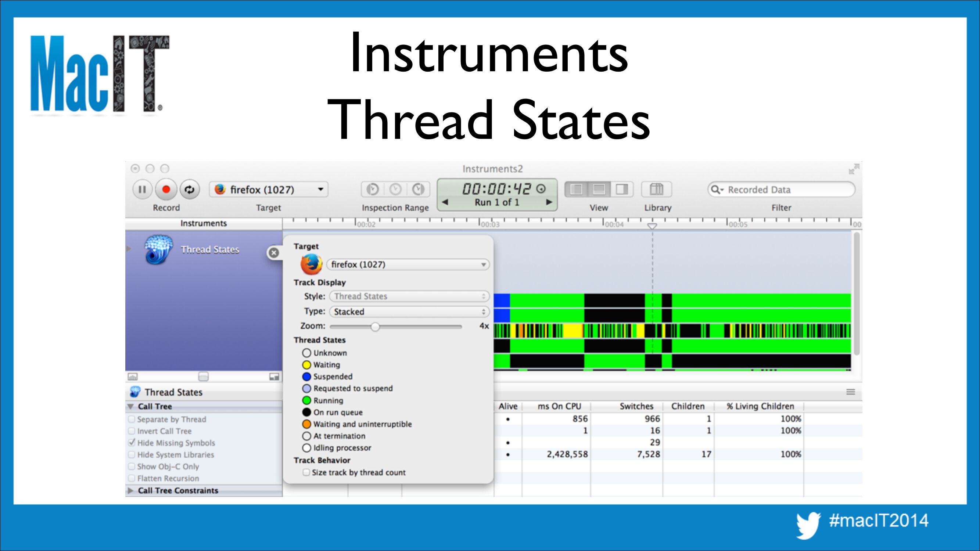Image resolution: width=980 pixels, height=551 pixels.
Task: Enable Size track by thread count
Action: tap(306, 472)
